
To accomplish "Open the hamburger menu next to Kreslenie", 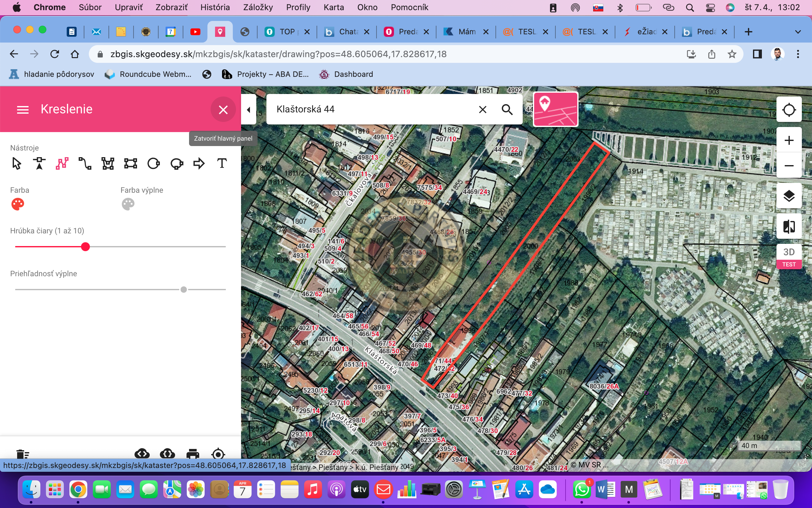I will [23, 110].
